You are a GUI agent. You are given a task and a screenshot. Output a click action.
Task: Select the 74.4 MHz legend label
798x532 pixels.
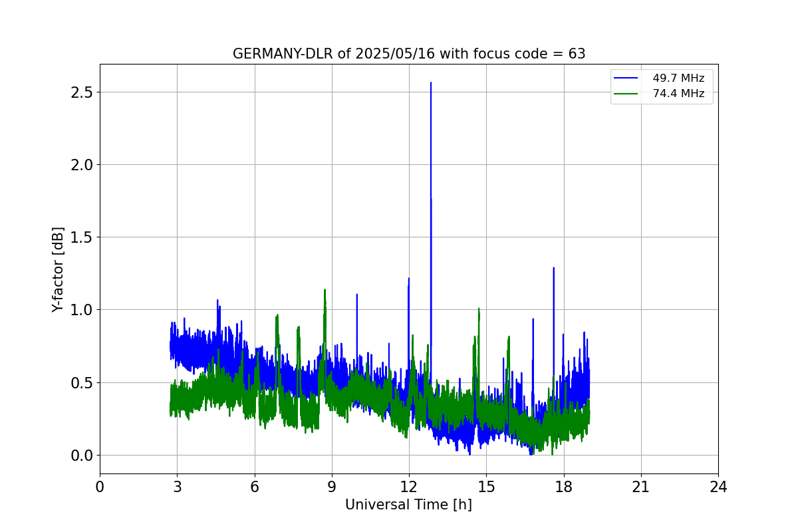(678, 94)
